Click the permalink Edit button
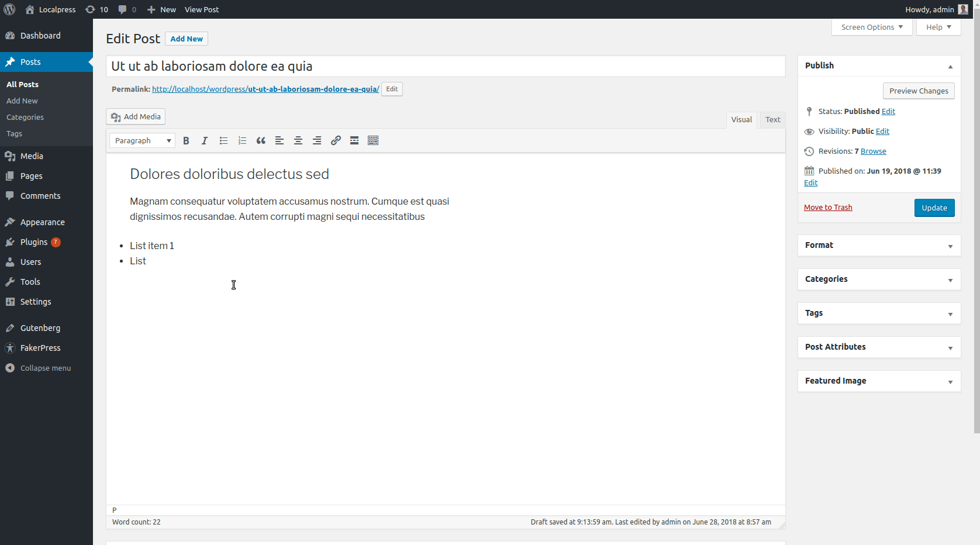980x545 pixels. 392,89
